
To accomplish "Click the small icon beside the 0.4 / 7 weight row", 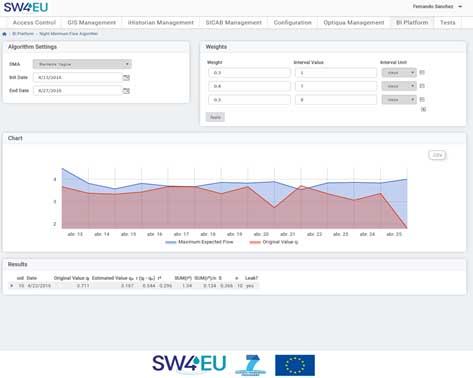I will coord(422,86).
